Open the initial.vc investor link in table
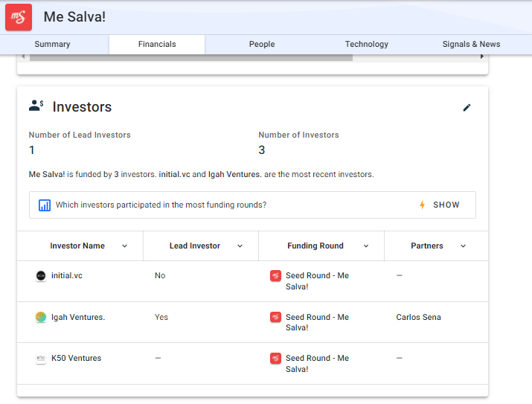The width and height of the screenshot is (532, 404). [x=67, y=275]
